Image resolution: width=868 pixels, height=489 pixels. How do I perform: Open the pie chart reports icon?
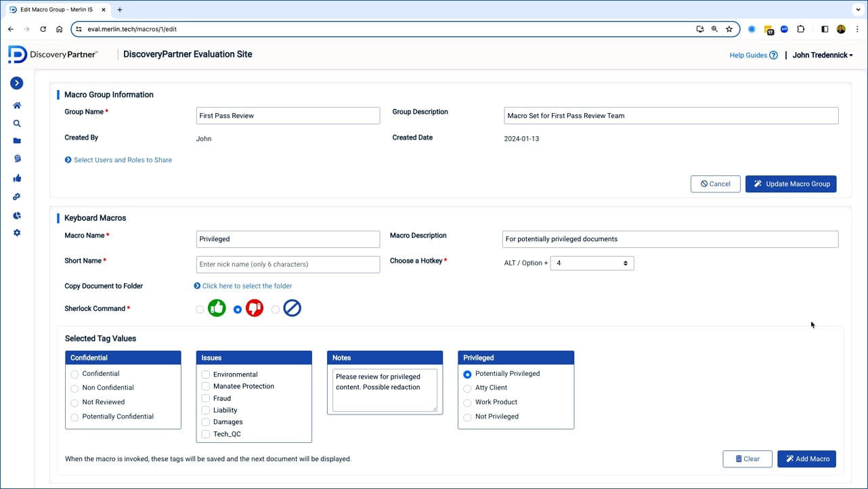17,215
